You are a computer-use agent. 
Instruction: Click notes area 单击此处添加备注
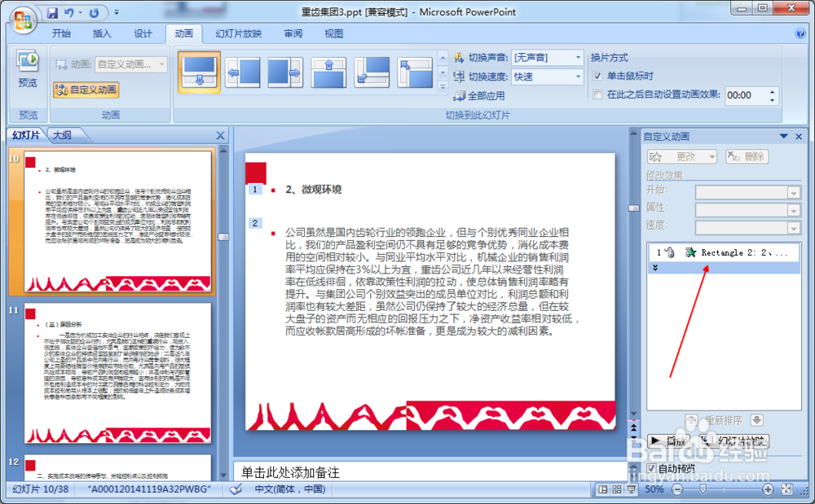(291, 472)
